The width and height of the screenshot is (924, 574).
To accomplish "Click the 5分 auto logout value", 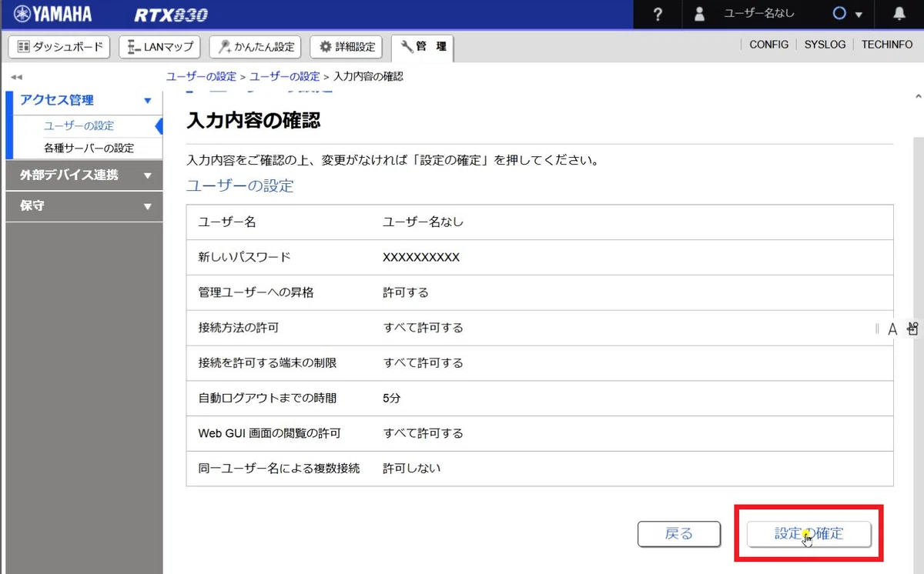I will tap(392, 399).
